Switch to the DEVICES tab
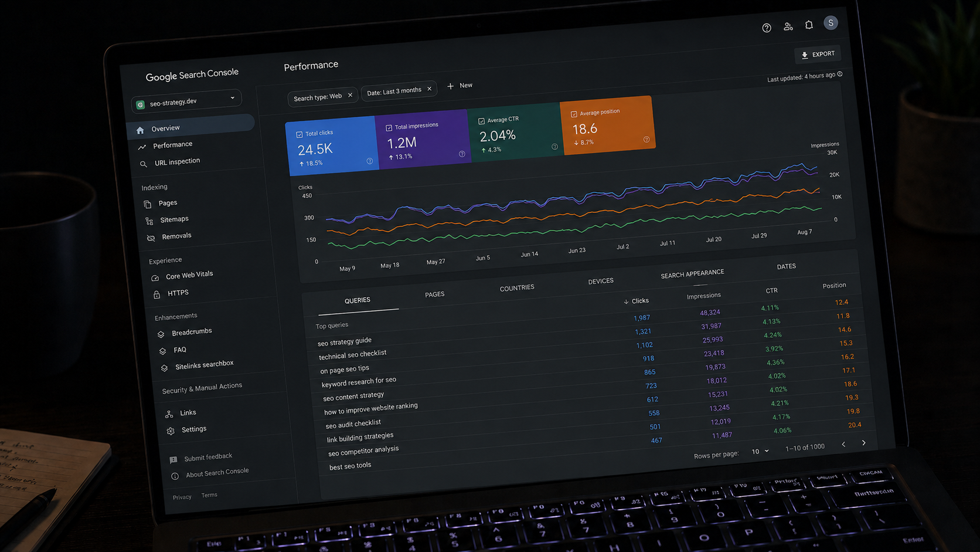Image resolution: width=980 pixels, height=552 pixels. (x=601, y=282)
